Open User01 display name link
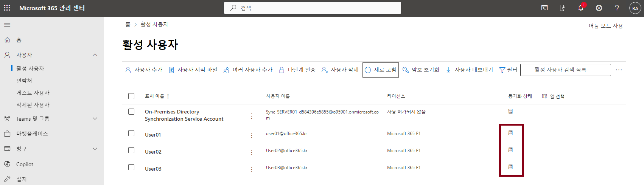Image resolution: width=644 pixels, height=185 pixels. [x=153, y=135]
